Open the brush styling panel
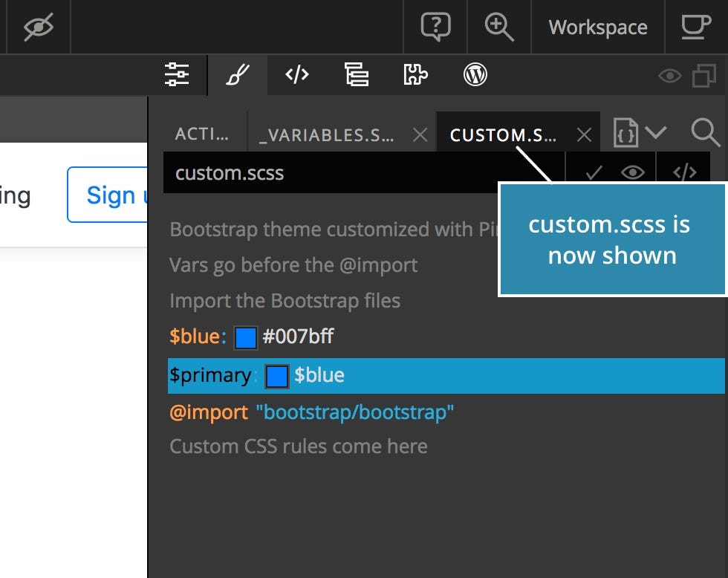Viewport: 728px width, 578px height. (236, 74)
